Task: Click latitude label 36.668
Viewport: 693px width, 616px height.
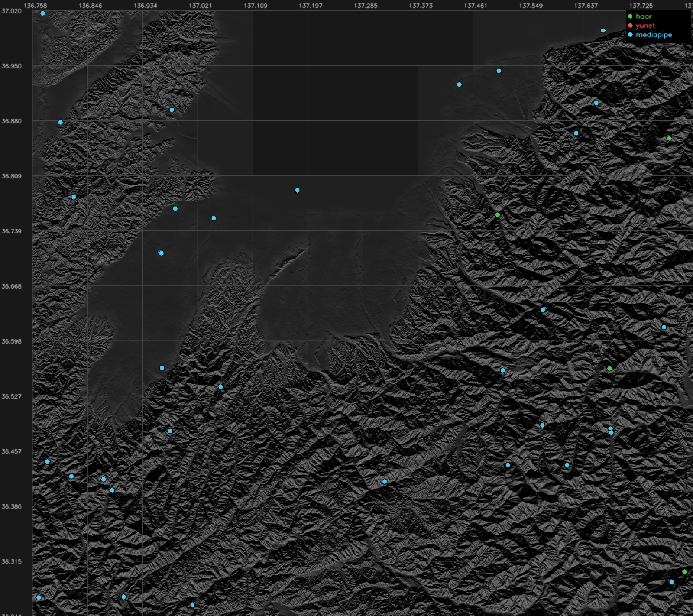Action: click(11, 286)
